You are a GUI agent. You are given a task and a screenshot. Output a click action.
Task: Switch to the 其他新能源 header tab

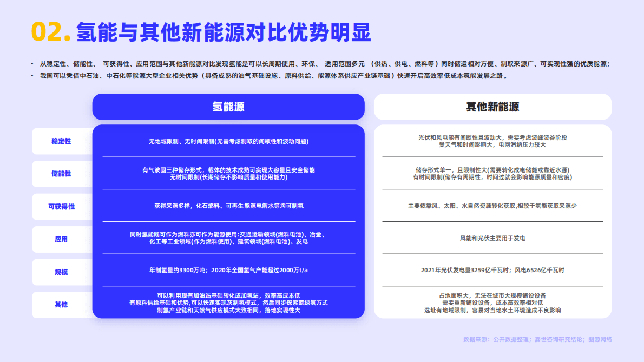point(493,107)
